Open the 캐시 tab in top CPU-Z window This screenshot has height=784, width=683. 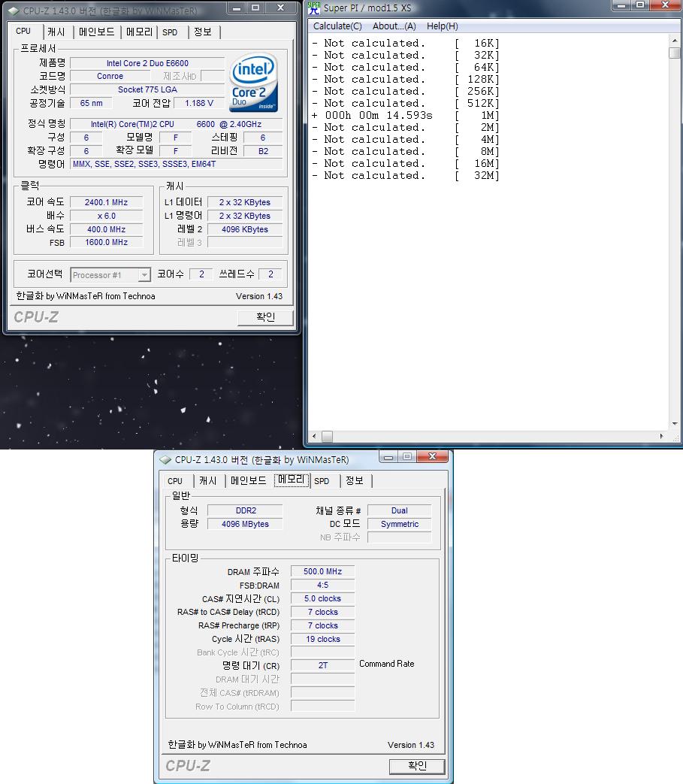point(56,32)
